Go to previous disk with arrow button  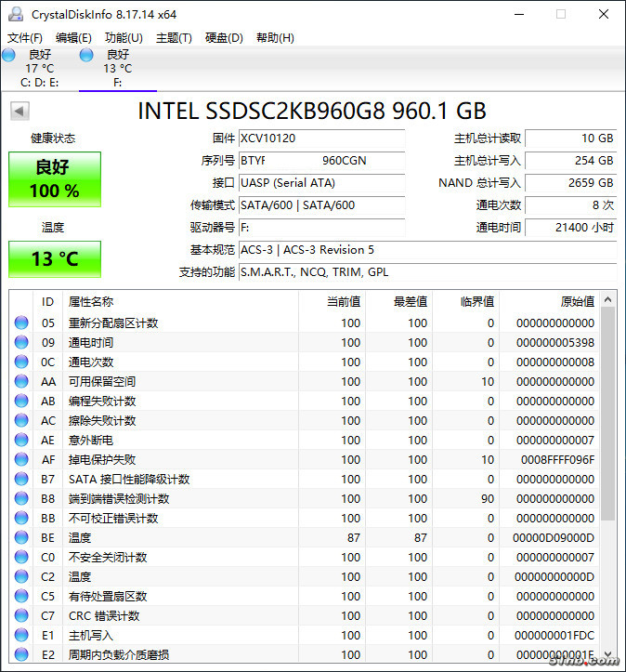pyautogui.click(x=20, y=111)
